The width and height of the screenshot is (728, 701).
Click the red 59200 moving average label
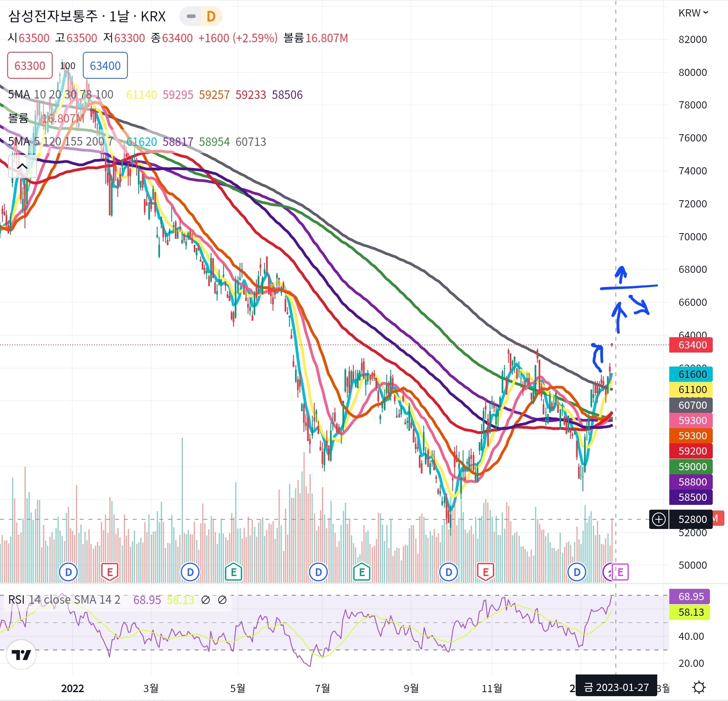(691, 451)
